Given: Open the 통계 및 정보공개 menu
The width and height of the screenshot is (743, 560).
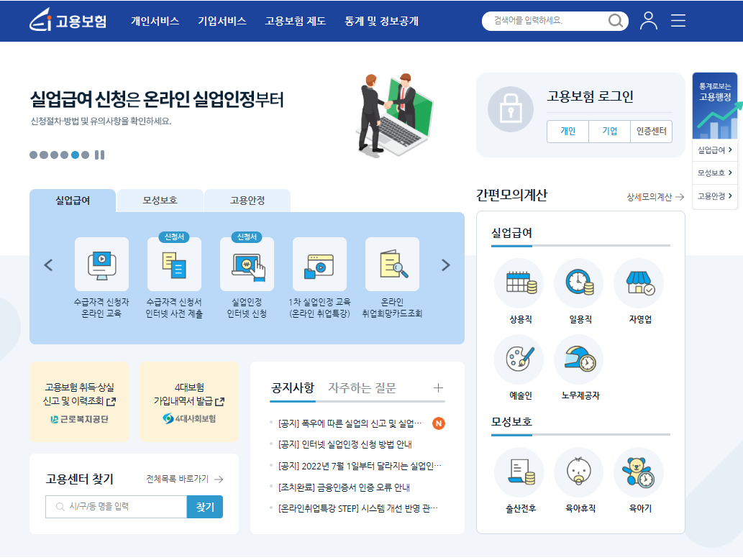Looking at the screenshot, I should [381, 21].
